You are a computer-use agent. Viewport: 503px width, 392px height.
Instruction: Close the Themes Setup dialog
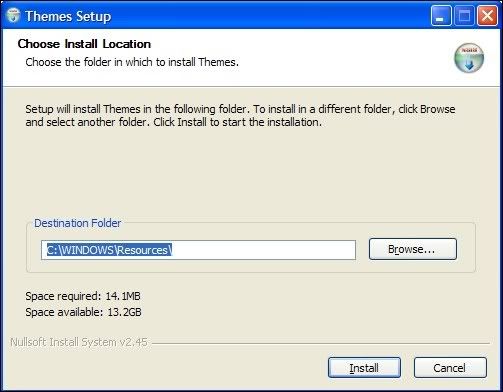point(487,16)
